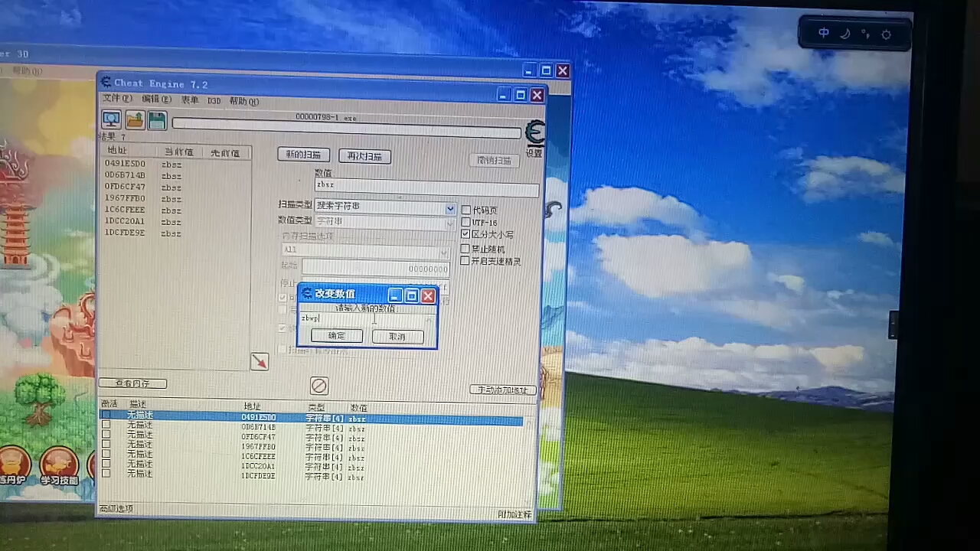The image size is (980, 551).
Task: Click the open folder table icon
Action: [135, 120]
